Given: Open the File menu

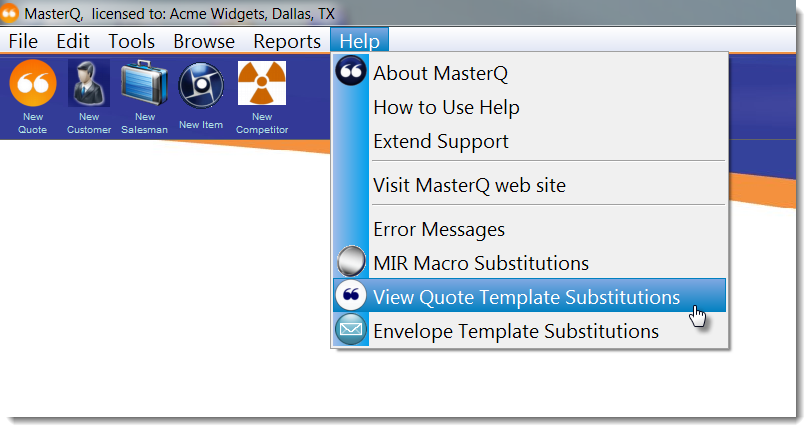Looking at the screenshot, I should (23, 41).
